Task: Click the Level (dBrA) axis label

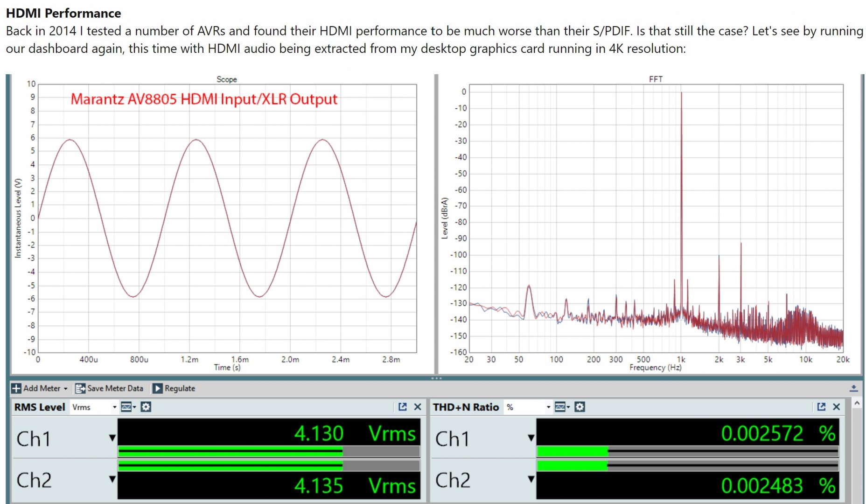Action: click(445, 218)
